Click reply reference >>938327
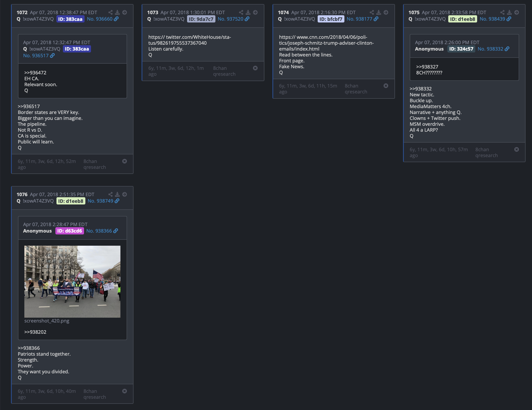This screenshot has width=532, height=410. coord(427,67)
